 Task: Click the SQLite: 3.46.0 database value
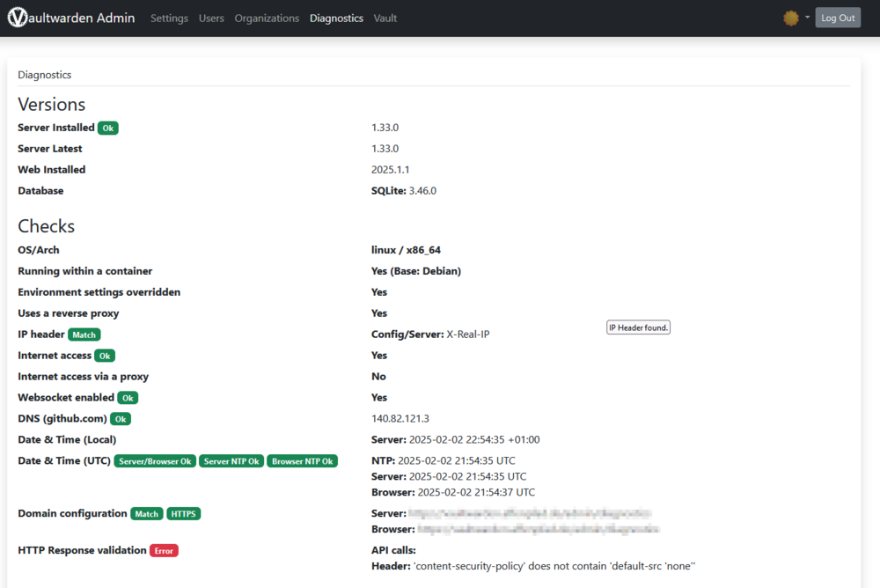point(404,191)
